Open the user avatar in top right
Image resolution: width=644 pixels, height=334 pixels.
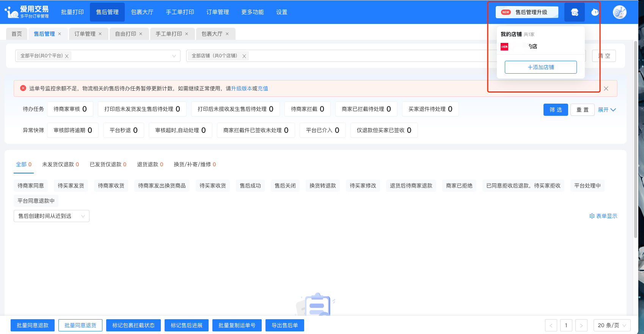pyautogui.click(x=619, y=12)
